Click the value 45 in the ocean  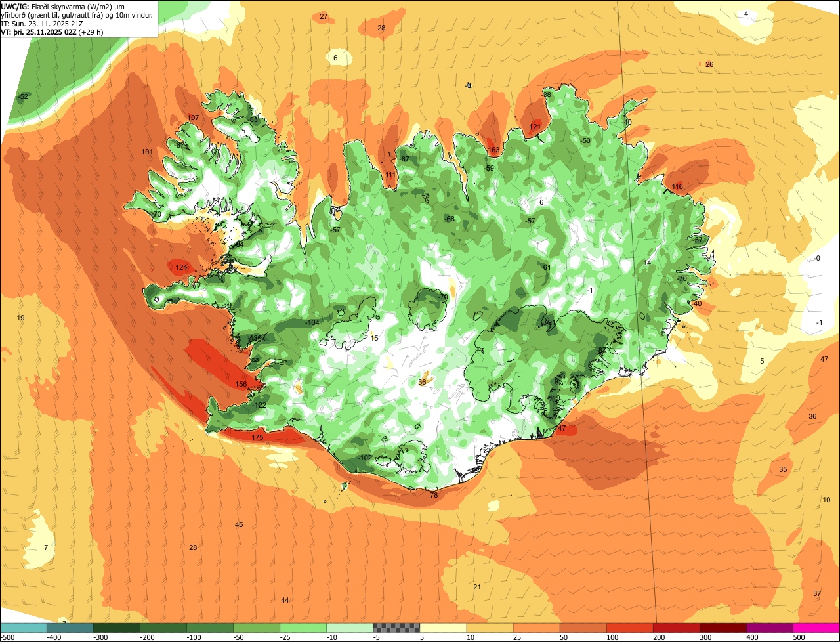pos(239,524)
